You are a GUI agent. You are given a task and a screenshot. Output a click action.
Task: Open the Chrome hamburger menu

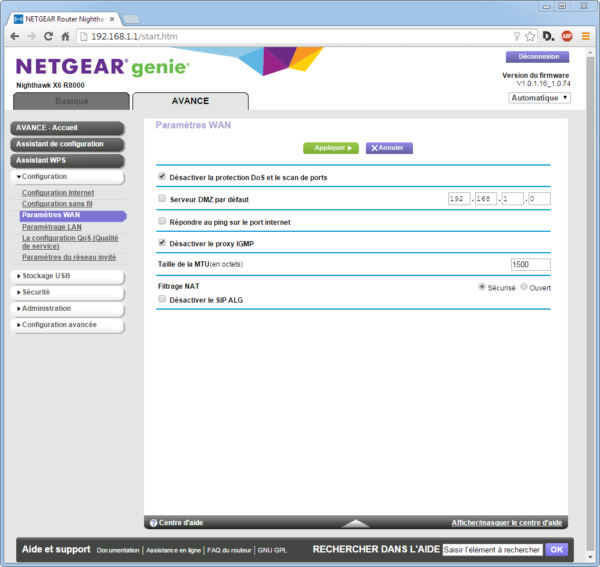click(585, 36)
